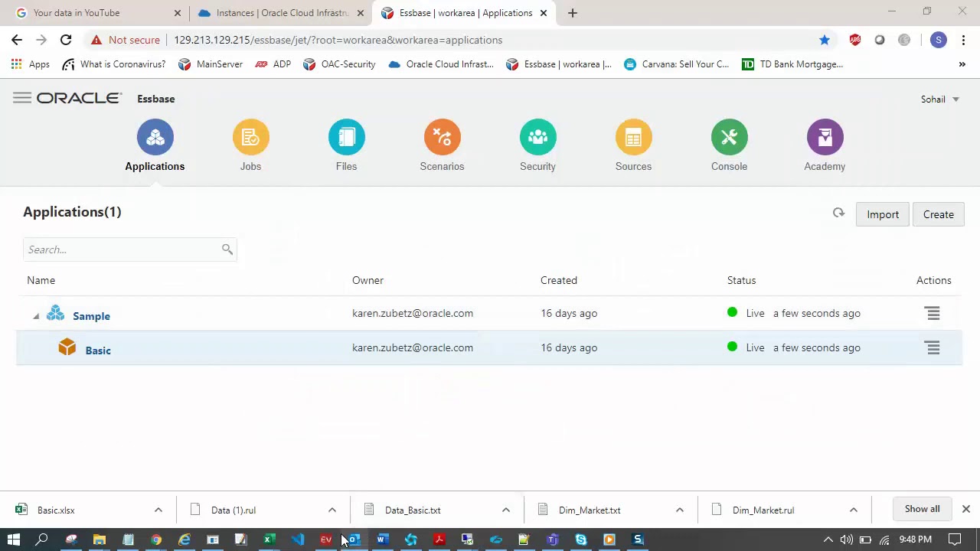Screen dimensions: 980x551
Task: Open the hamburger navigation menu
Action: coord(22,98)
